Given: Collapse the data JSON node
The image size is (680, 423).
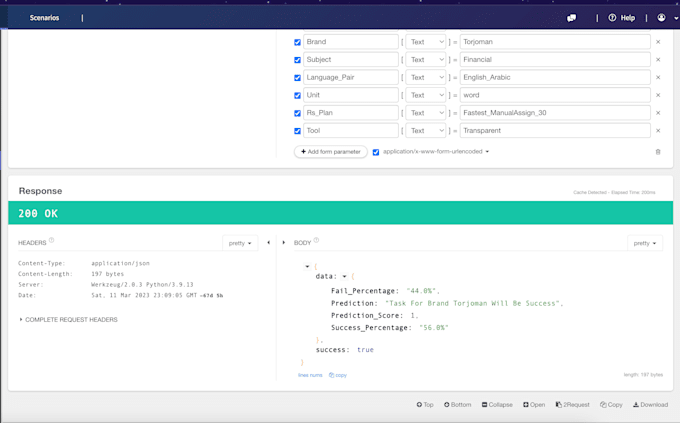Looking at the screenshot, I should coord(344,276).
